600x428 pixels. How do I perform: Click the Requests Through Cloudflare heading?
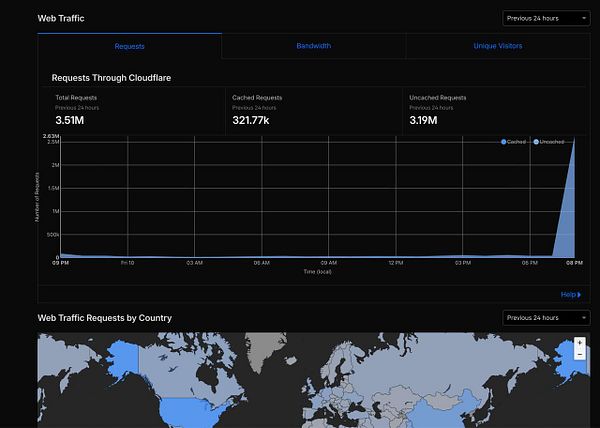click(x=111, y=78)
